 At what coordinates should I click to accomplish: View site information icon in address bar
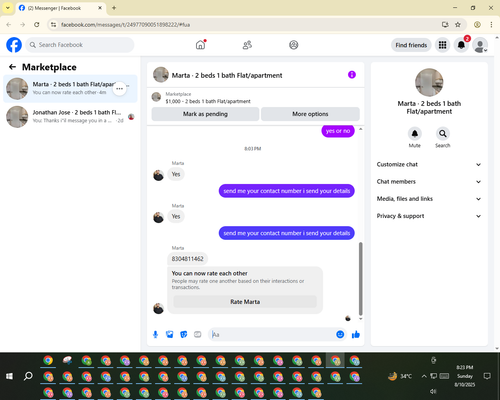[x=53, y=25]
